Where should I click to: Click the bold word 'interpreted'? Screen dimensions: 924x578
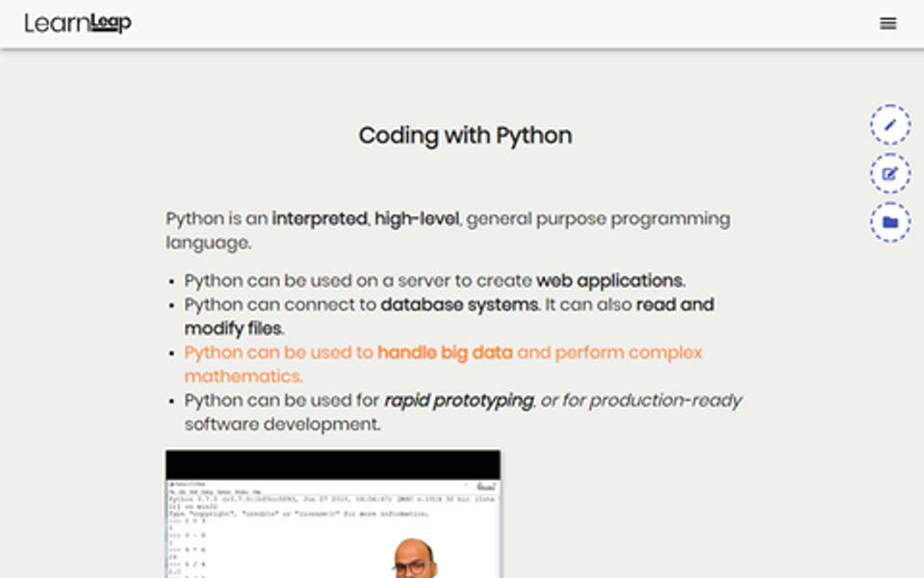(320, 219)
